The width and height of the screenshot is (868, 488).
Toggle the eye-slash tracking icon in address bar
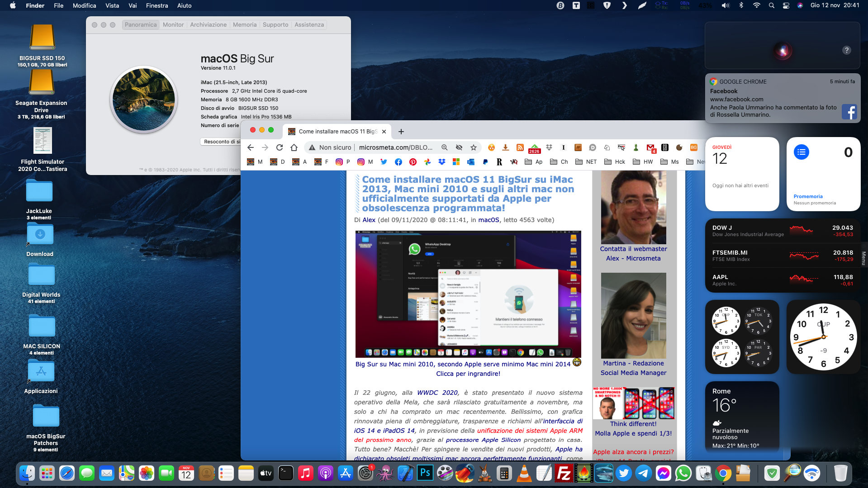click(459, 147)
